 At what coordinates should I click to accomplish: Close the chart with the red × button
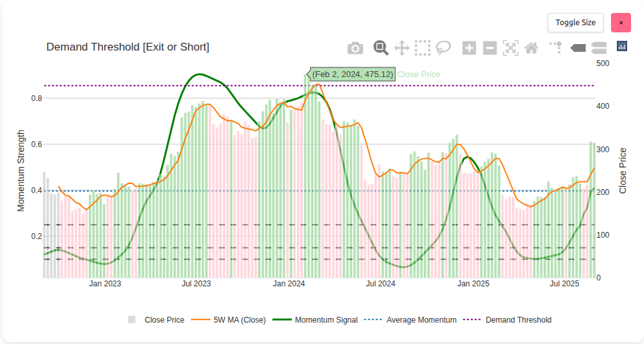[x=621, y=23]
